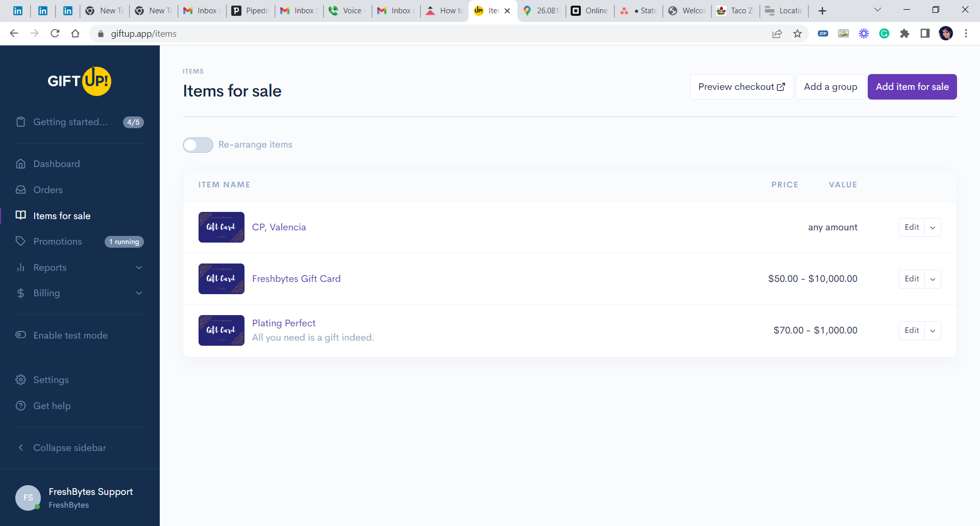Expand the Reports submenu

pos(139,268)
